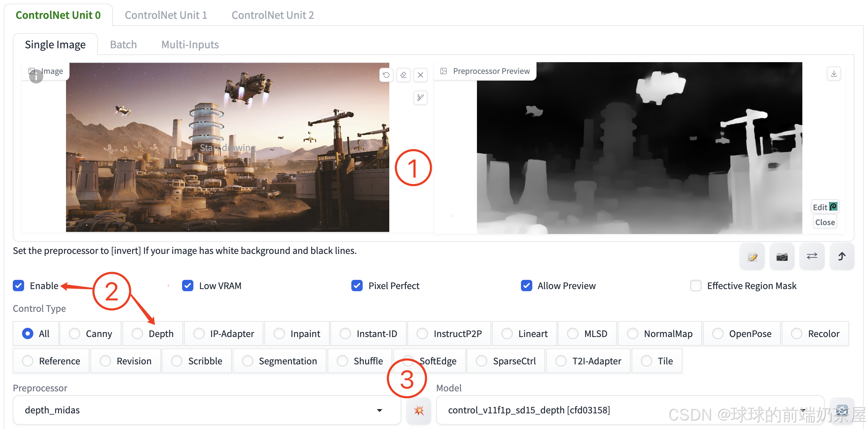Screen dimensions: 868x429
Task: Uncheck the Enable checkbox
Action: click(18, 286)
